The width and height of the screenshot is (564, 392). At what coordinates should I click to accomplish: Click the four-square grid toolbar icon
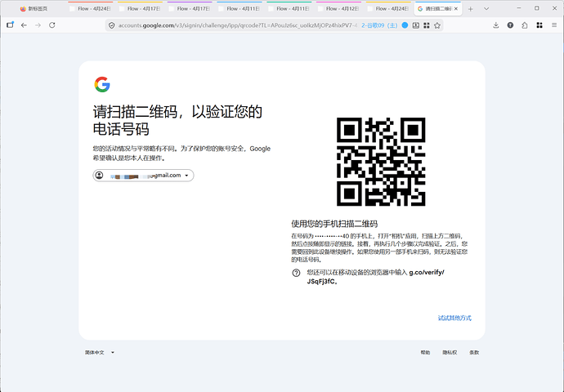539,25
